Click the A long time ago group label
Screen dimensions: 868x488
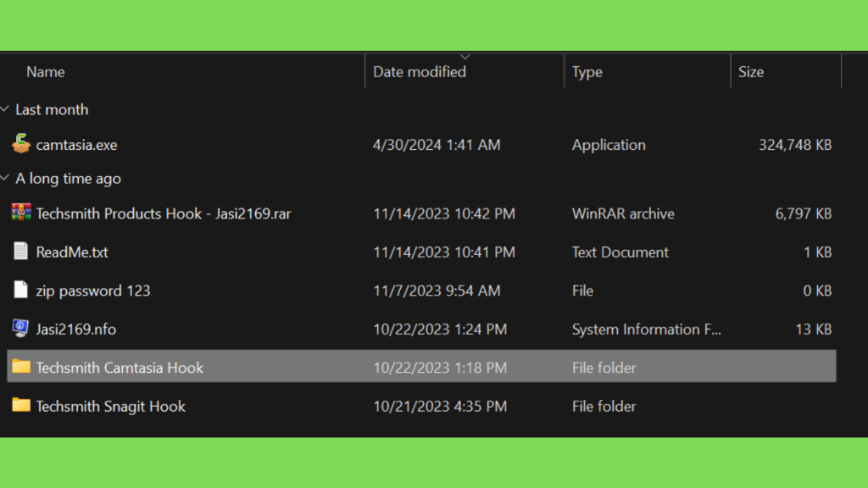[x=68, y=179]
